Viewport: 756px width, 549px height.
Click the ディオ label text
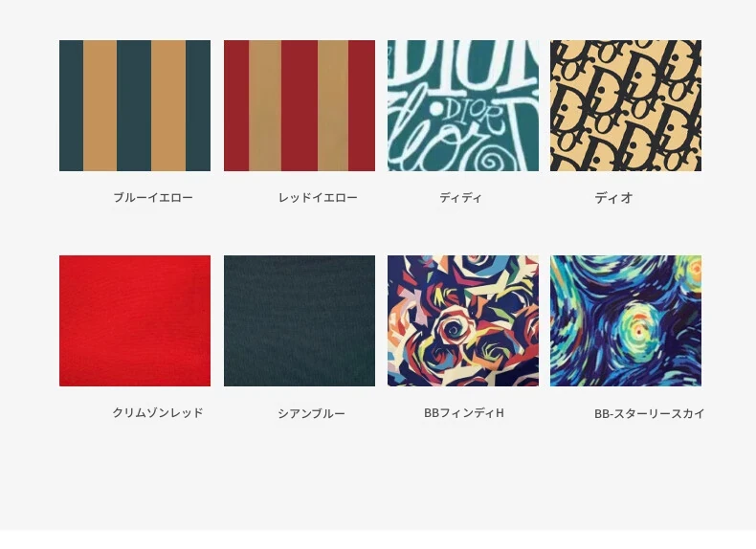[x=613, y=198]
